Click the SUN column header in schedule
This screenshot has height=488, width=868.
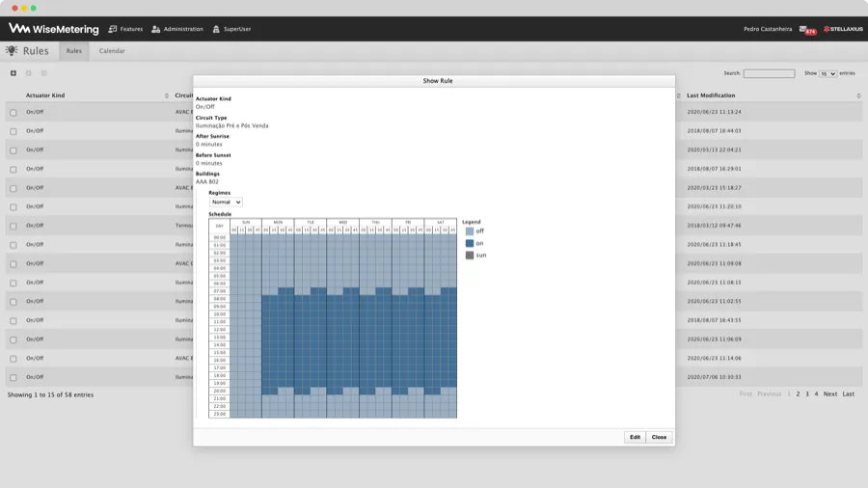point(246,222)
